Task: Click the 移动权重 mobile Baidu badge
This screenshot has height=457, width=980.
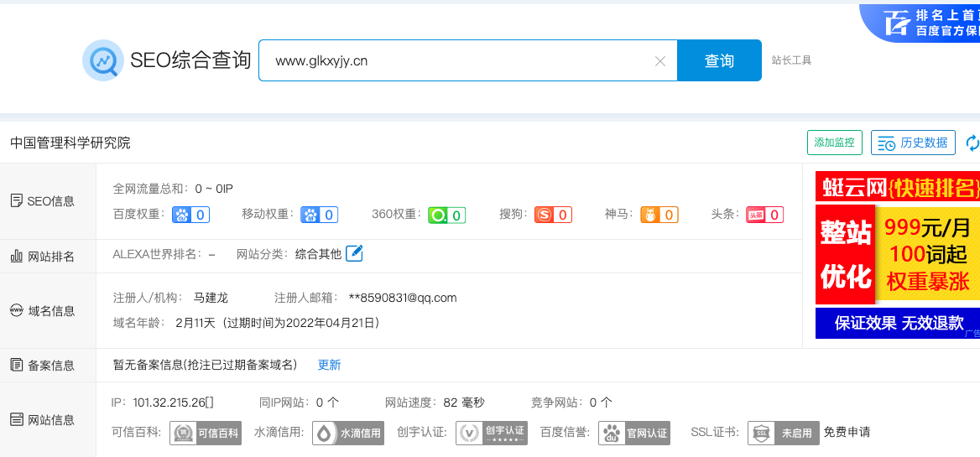Action: 320,216
